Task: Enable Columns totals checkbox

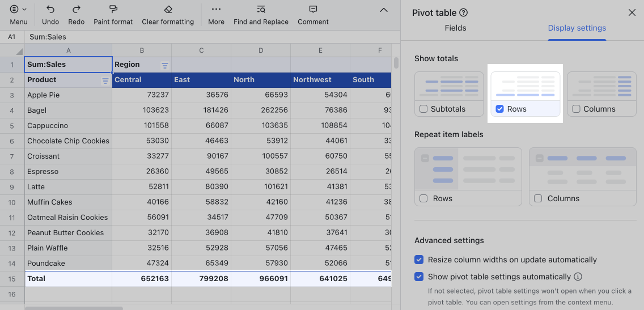Action: click(577, 109)
